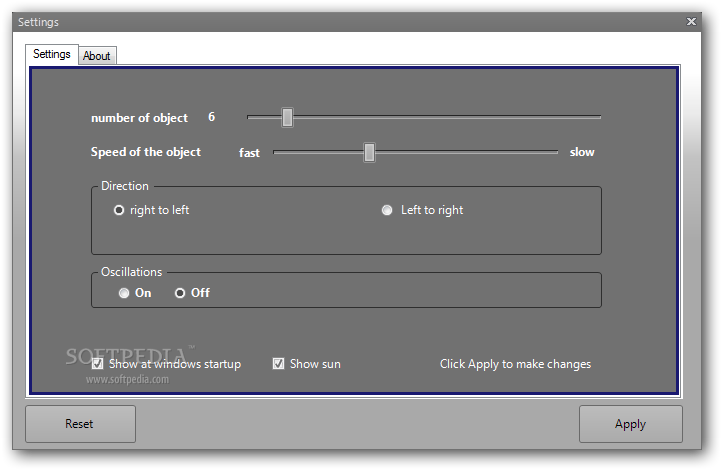The height and width of the screenshot is (470, 722).
Task: Click the 'Click Apply to make changes' text
Action: (x=515, y=364)
